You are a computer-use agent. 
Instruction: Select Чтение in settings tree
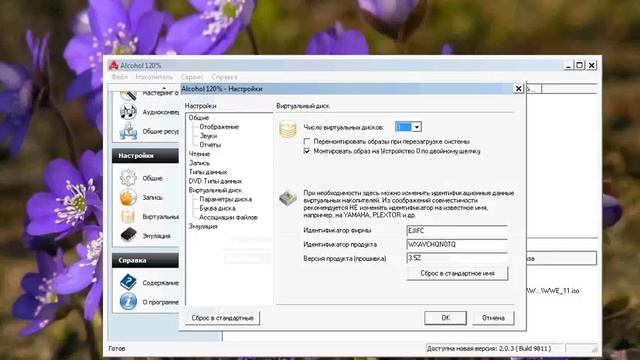(199, 154)
